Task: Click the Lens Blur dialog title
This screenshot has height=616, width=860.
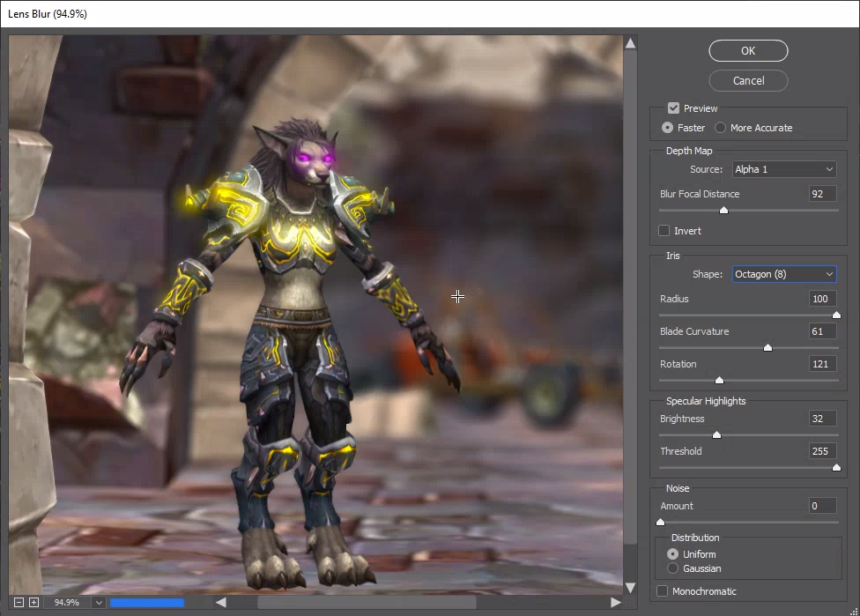Action: pyautogui.click(x=48, y=14)
